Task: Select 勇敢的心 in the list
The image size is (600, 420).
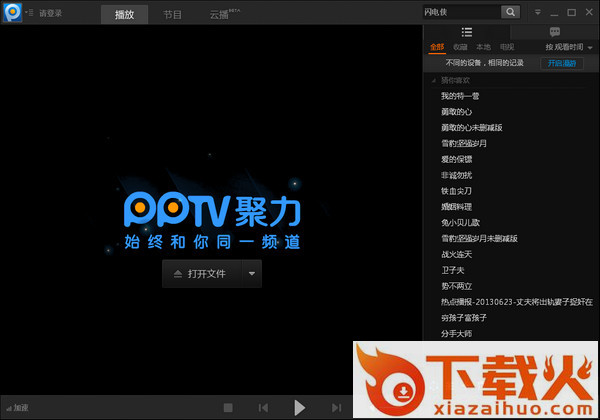Action: pyautogui.click(x=457, y=112)
